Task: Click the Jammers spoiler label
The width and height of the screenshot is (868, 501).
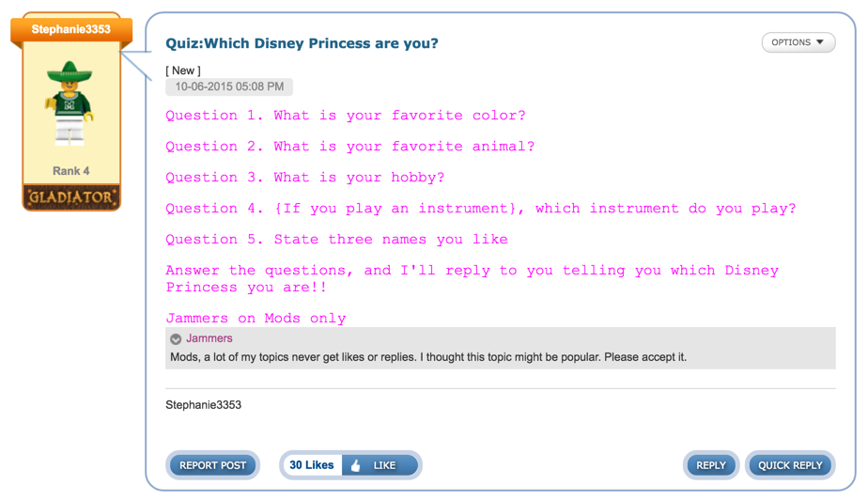Action: [209, 338]
